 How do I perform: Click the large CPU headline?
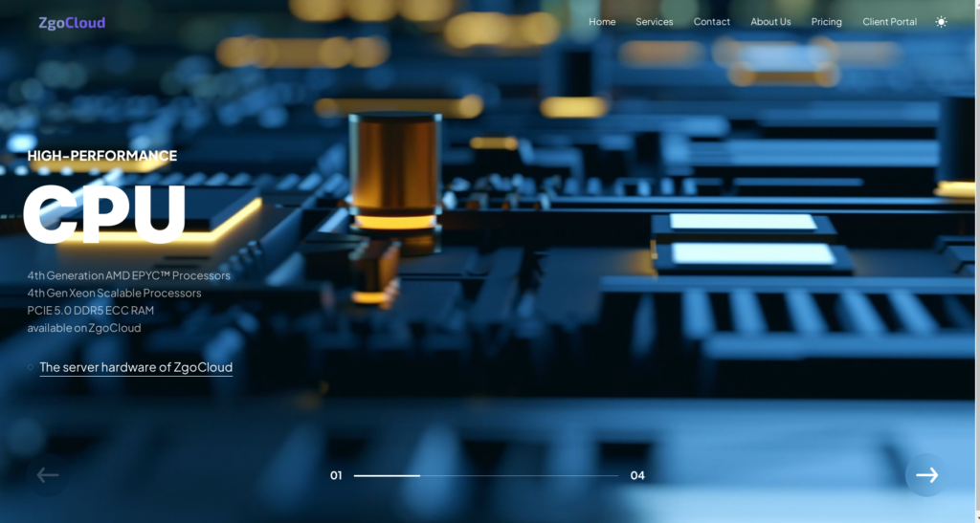point(104,213)
